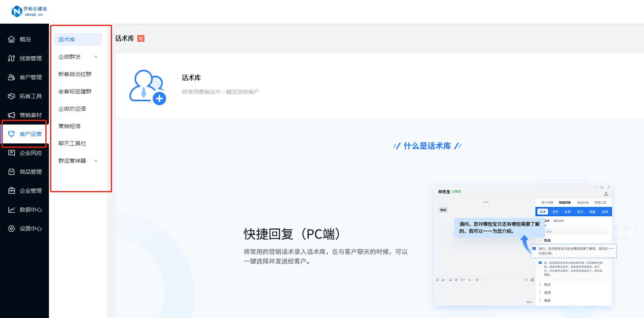Click the 营销素材 megaphone icon

pyautogui.click(x=11, y=115)
